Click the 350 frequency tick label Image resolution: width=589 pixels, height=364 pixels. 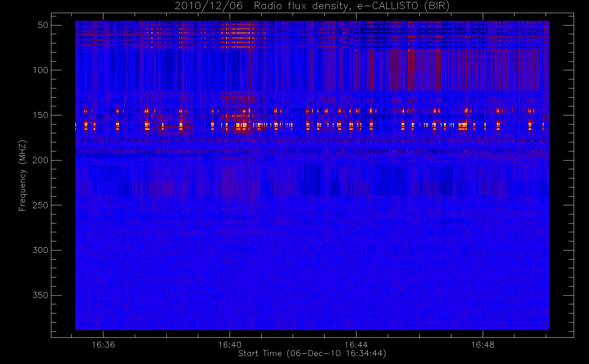[40, 295]
